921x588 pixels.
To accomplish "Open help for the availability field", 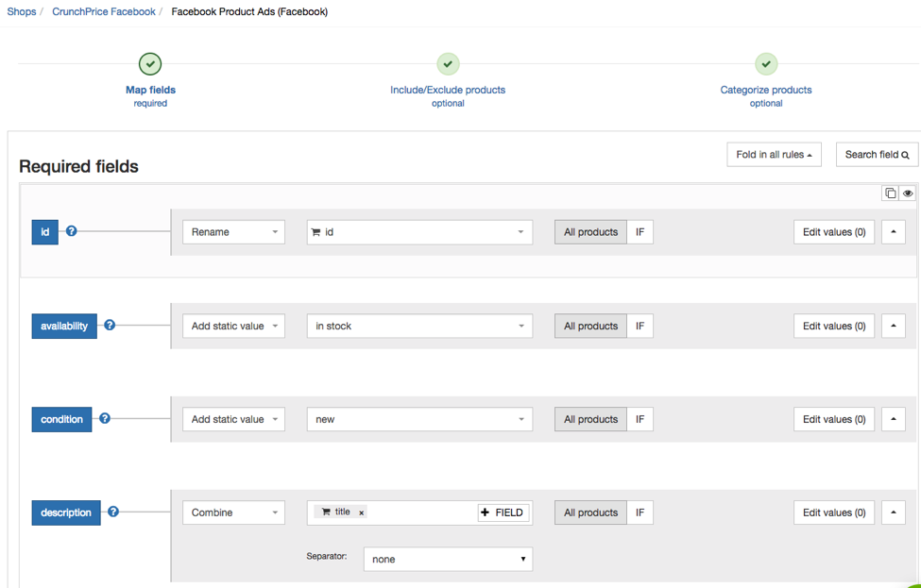I will (109, 324).
